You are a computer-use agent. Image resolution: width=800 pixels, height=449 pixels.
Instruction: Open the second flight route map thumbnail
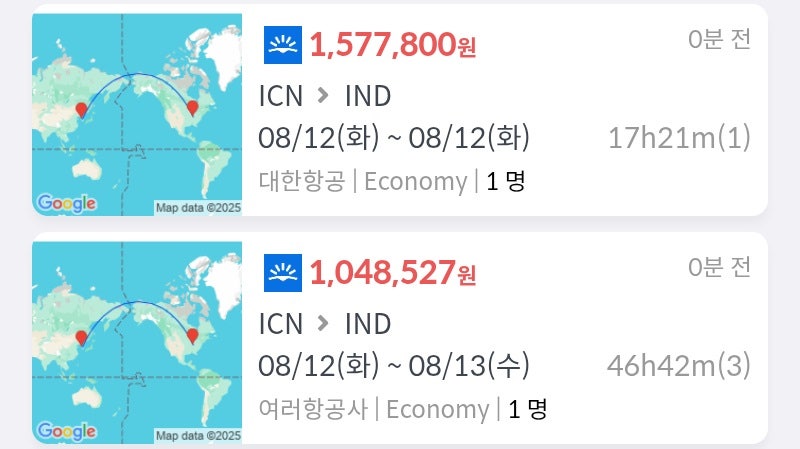click(x=137, y=342)
